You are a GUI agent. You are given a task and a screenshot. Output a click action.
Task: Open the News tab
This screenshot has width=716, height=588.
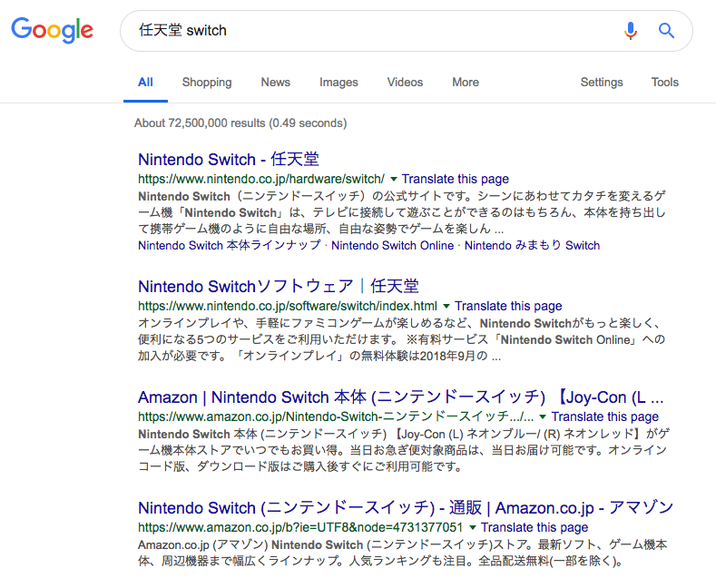[275, 83]
